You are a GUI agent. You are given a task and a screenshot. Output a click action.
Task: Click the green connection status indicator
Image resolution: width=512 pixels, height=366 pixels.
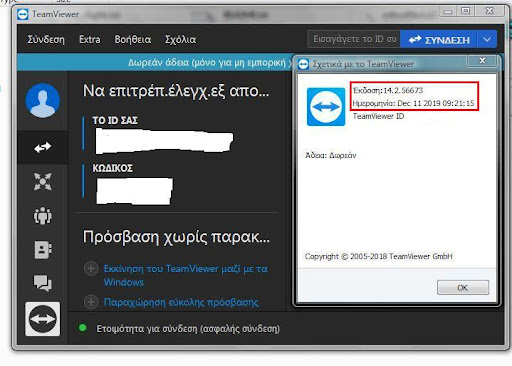tap(83, 328)
